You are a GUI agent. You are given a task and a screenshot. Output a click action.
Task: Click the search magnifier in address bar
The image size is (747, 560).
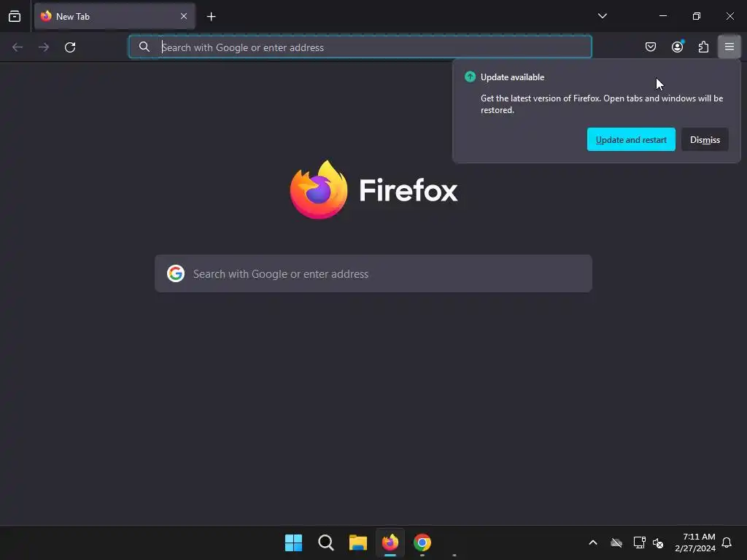[144, 47]
